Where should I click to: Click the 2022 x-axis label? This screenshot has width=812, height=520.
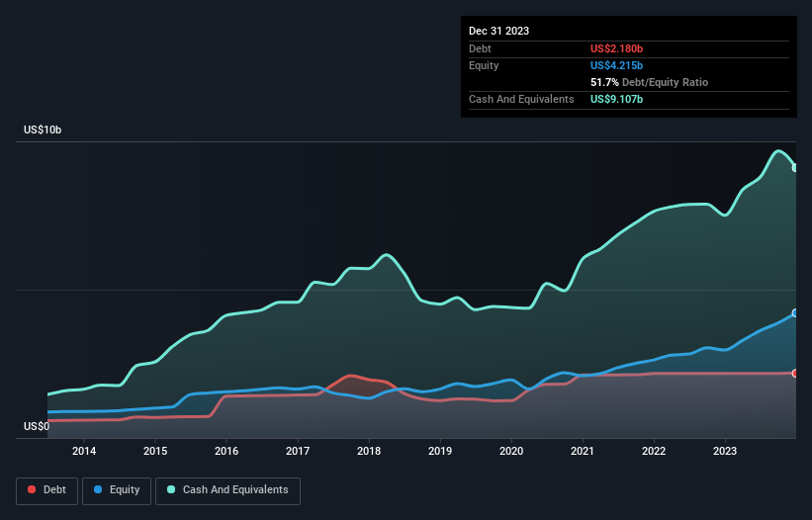(x=654, y=451)
